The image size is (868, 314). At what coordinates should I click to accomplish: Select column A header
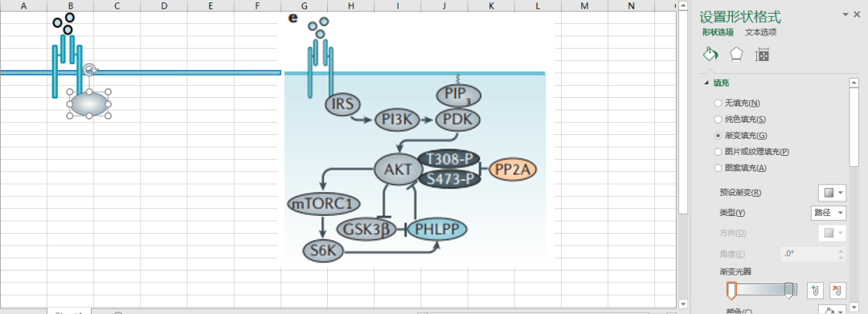pyautogui.click(x=23, y=6)
